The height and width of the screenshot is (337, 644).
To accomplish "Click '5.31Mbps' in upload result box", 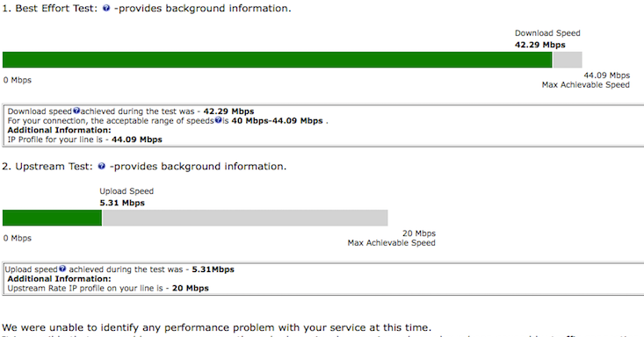I will [213, 269].
